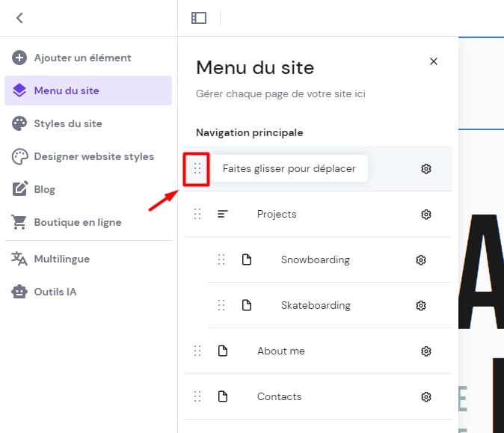Open Multilingue settings

click(88, 259)
